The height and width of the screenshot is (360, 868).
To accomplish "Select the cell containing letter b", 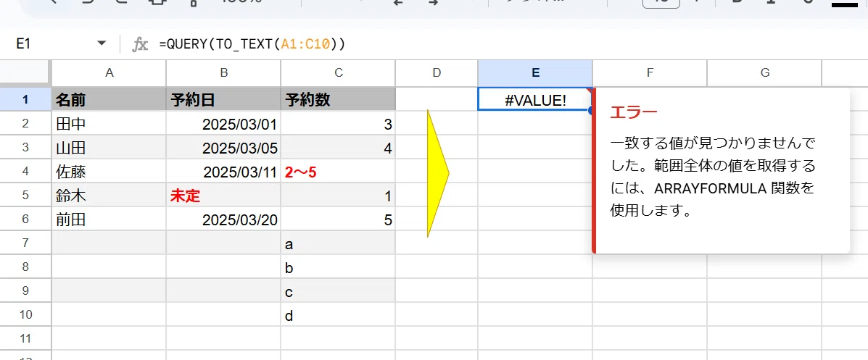I will (338, 268).
